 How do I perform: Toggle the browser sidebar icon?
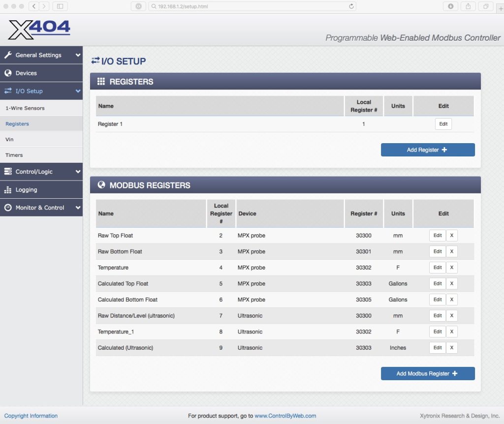point(60,6)
